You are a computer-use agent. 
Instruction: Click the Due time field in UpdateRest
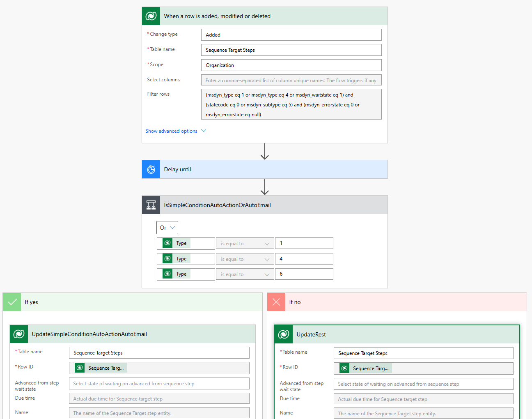click(x=423, y=399)
